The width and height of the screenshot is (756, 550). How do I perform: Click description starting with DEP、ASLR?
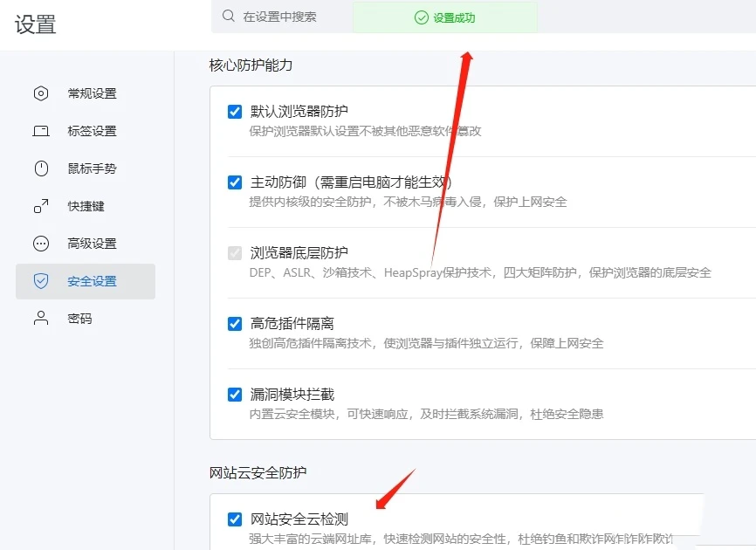point(480,273)
